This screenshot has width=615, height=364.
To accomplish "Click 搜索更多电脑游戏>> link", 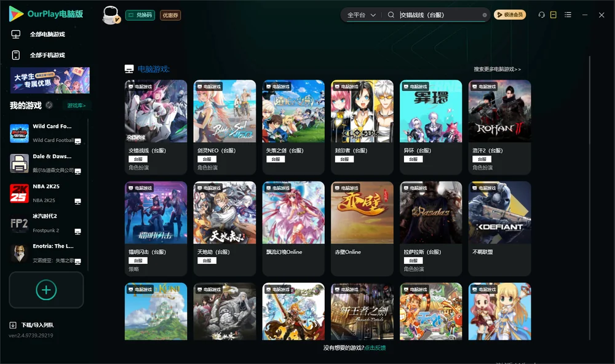I will pos(498,69).
